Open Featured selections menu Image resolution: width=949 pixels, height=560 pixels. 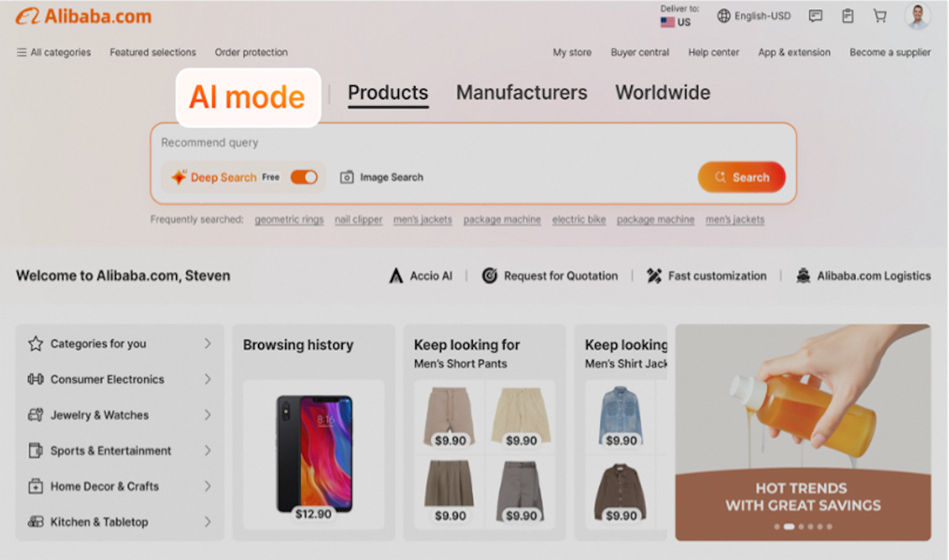(153, 52)
